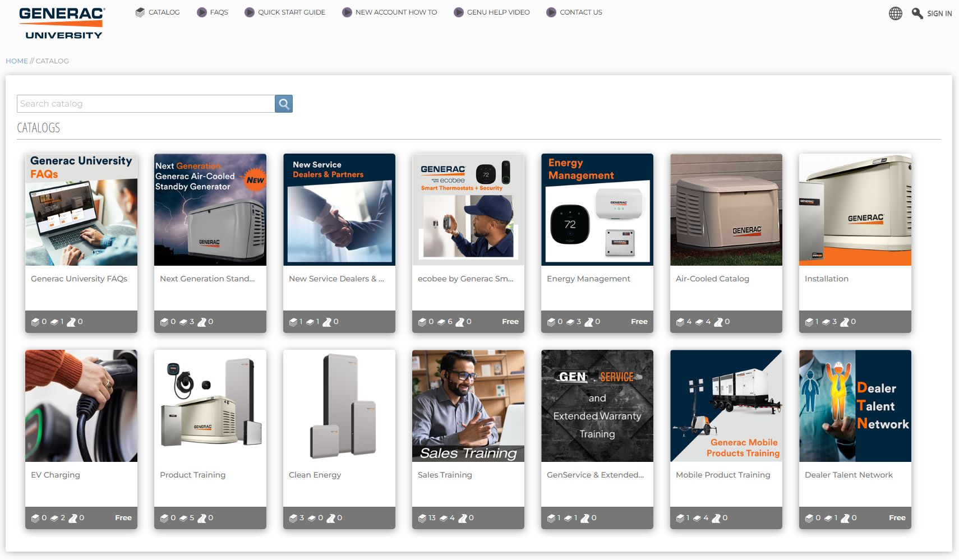Viewport: 959px width, 560px height.
Task: Open the language globe icon
Action: [x=896, y=13]
